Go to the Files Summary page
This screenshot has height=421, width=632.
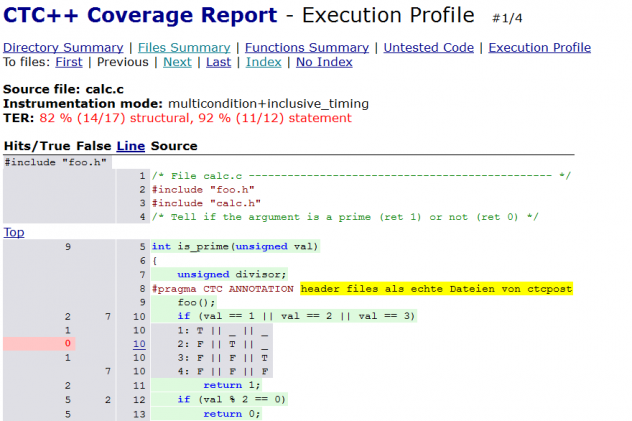(183, 47)
